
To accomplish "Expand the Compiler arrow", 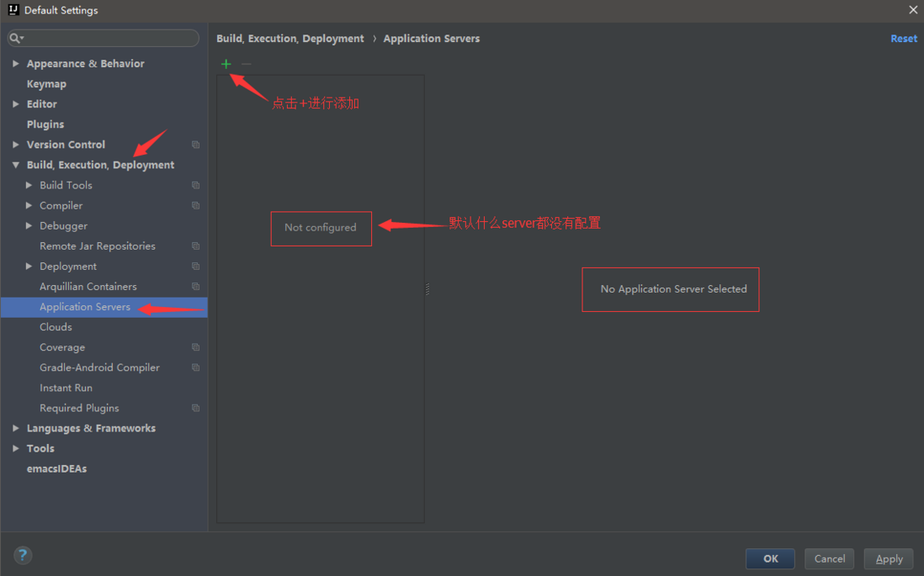I will click(x=29, y=205).
